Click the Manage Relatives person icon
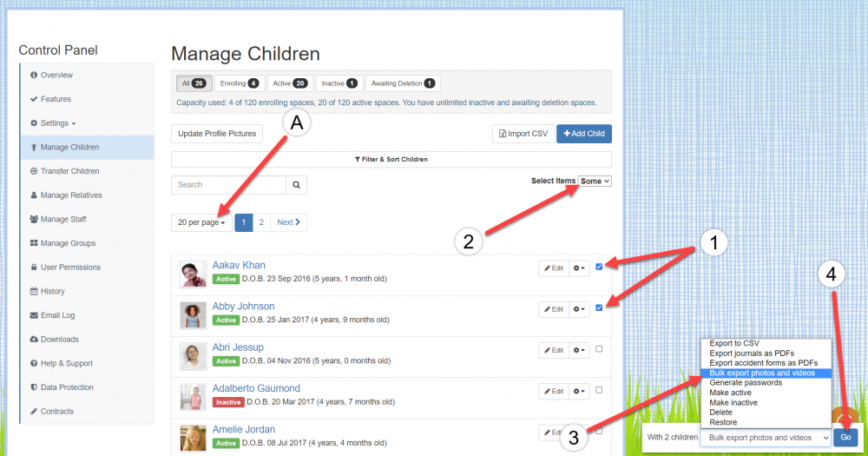This screenshot has height=456, width=868. click(34, 195)
